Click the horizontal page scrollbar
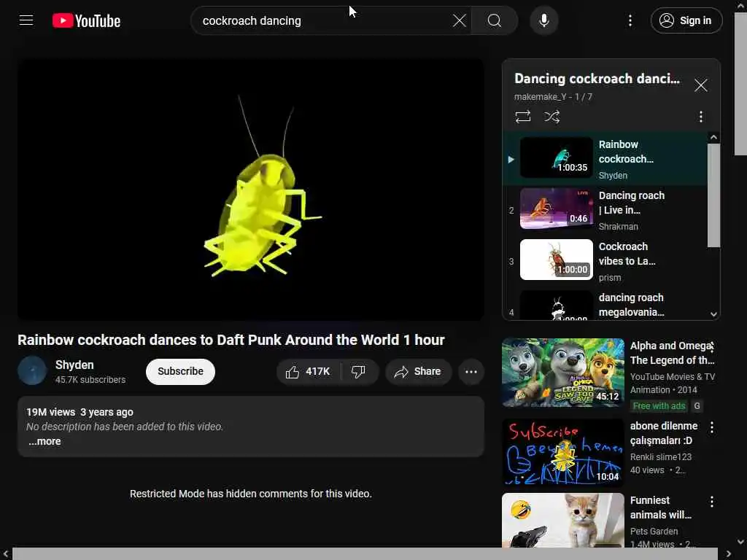This screenshot has width=747, height=560. tap(365, 554)
